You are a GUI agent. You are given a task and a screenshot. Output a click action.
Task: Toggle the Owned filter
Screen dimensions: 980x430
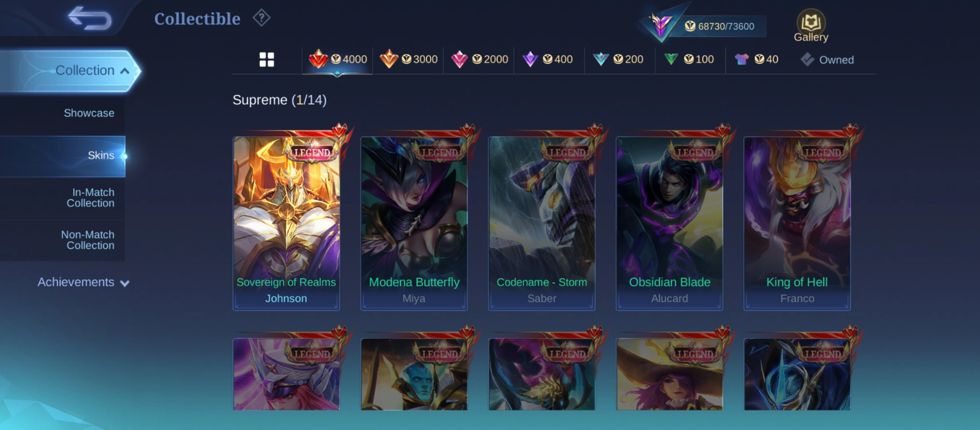[x=827, y=60]
